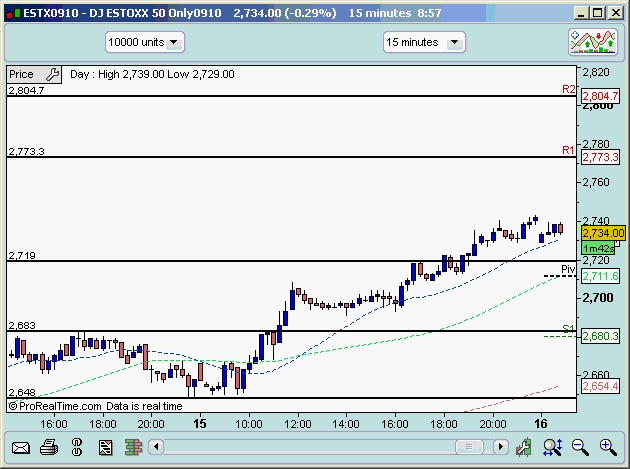The image size is (630, 469).
Task: Click the 2,648 horizontal line label
Action: click(22, 392)
